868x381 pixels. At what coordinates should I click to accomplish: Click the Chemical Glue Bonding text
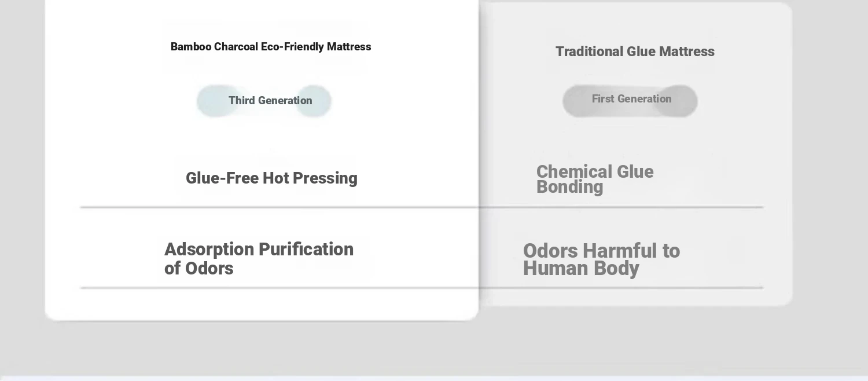point(595,179)
